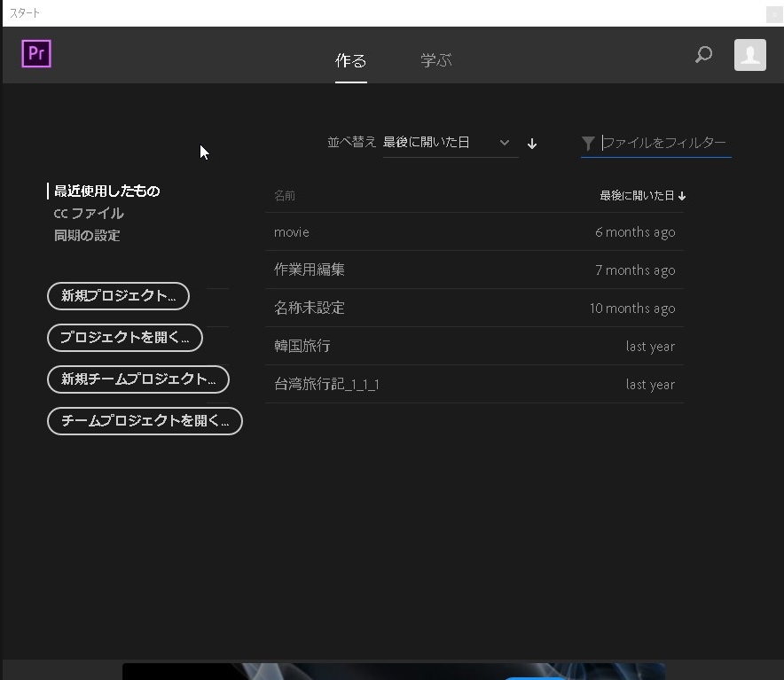The image size is (784, 680).
Task: Click the プロジェクトを開く button
Action: (124, 338)
